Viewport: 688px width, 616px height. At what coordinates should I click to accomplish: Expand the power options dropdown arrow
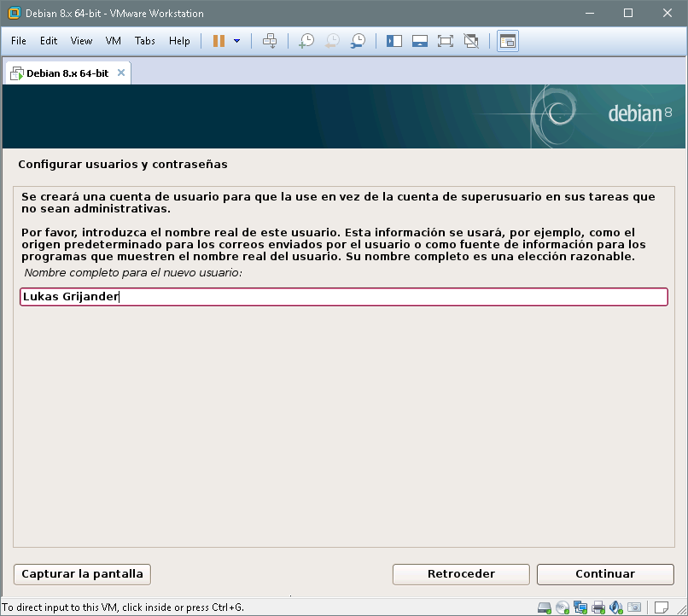pos(236,41)
